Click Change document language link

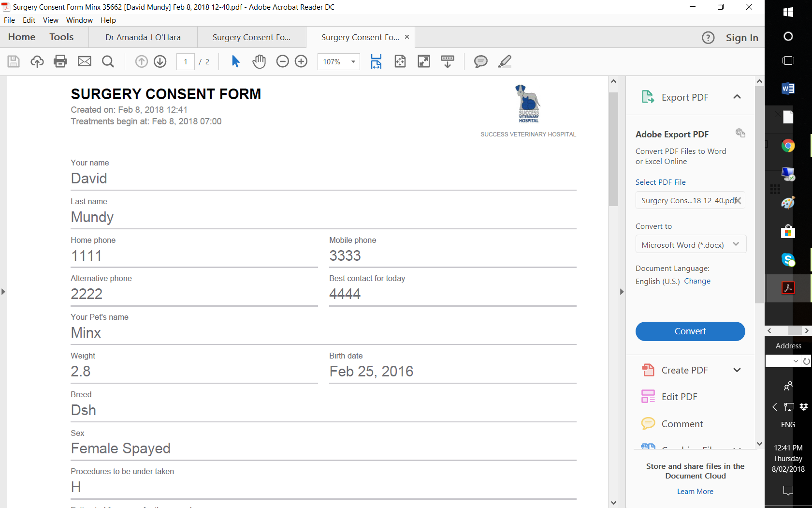click(697, 281)
